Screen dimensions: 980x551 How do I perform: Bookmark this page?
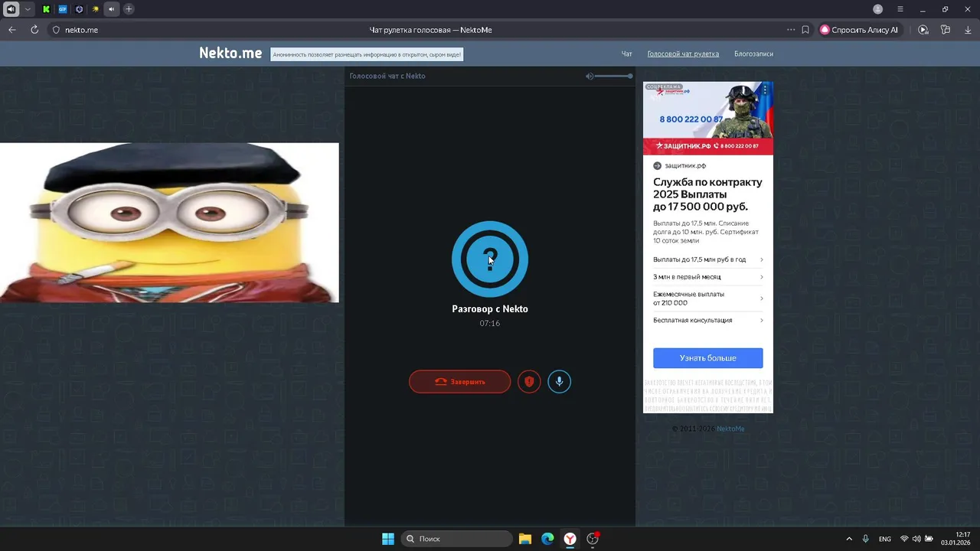point(805,30)
